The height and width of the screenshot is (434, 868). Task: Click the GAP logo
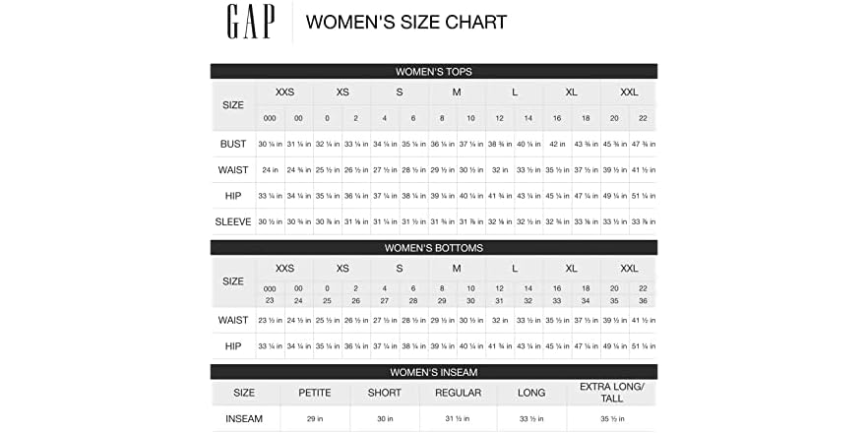tap(250, 22)
